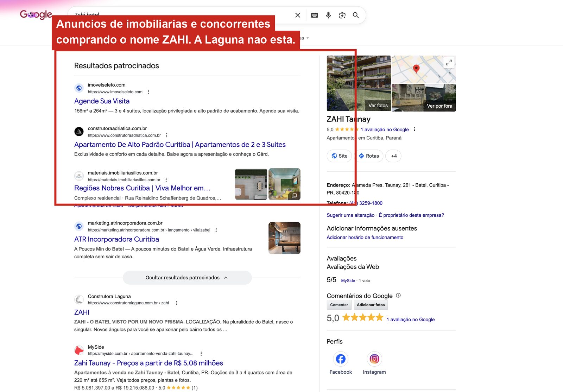
Task: Expand the map with fullscreen arrows icon
Action: coord(449,63)
